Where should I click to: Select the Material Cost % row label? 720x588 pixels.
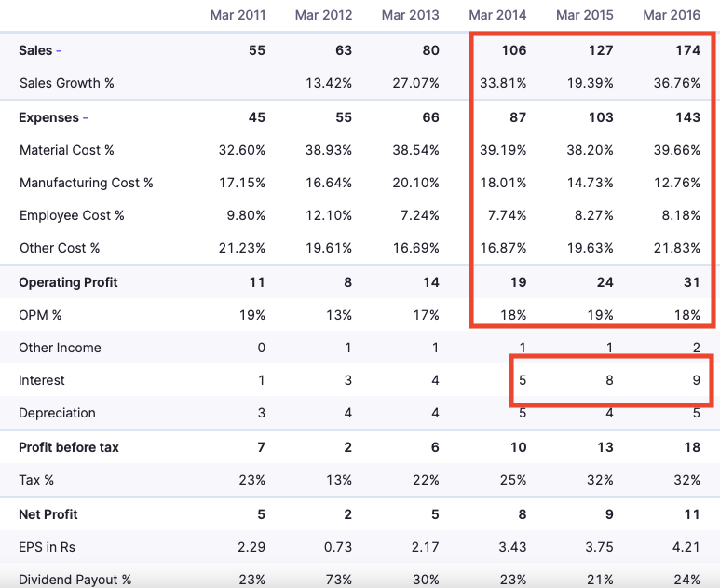[67, 150]
